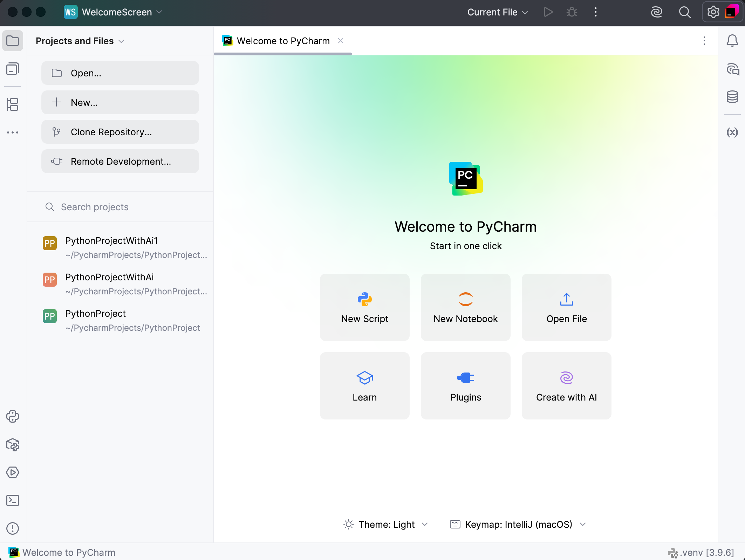The image size is (745, 560).
Task: Click the Create with AI tile
Action: [x=567, y=385]
